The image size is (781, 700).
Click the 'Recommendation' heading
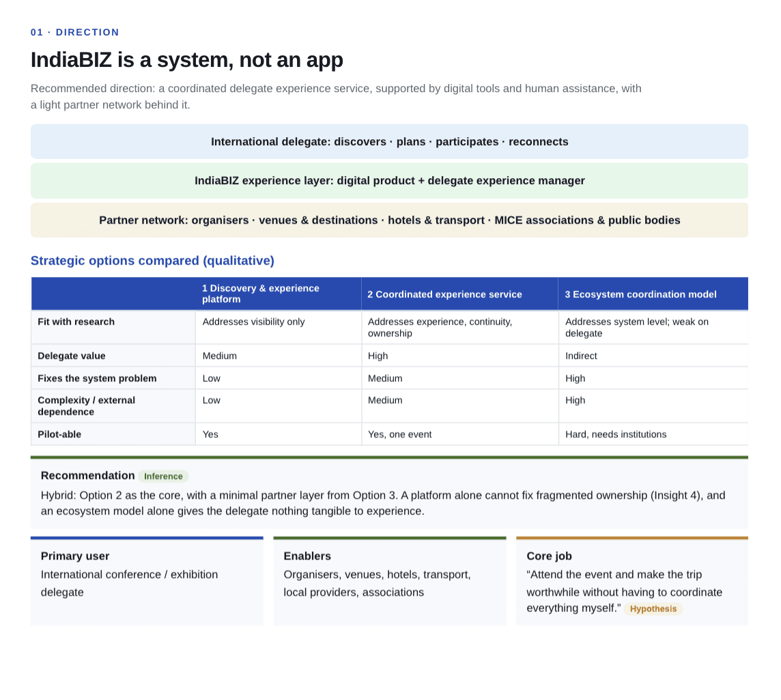pyautogui.click(x=87, y=476)
